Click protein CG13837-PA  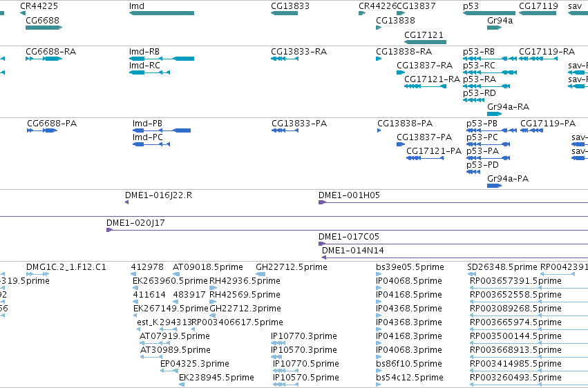point(401,144)
